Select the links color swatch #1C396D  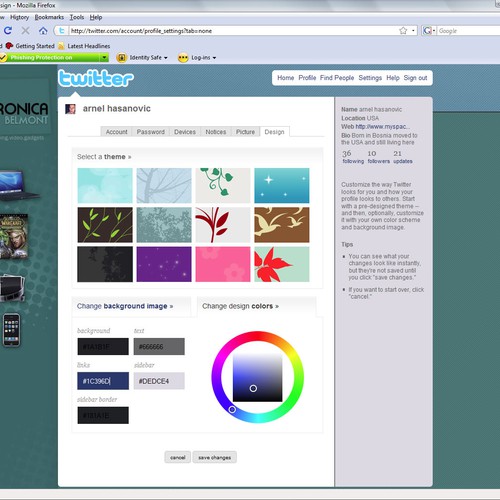click(103, 381)
